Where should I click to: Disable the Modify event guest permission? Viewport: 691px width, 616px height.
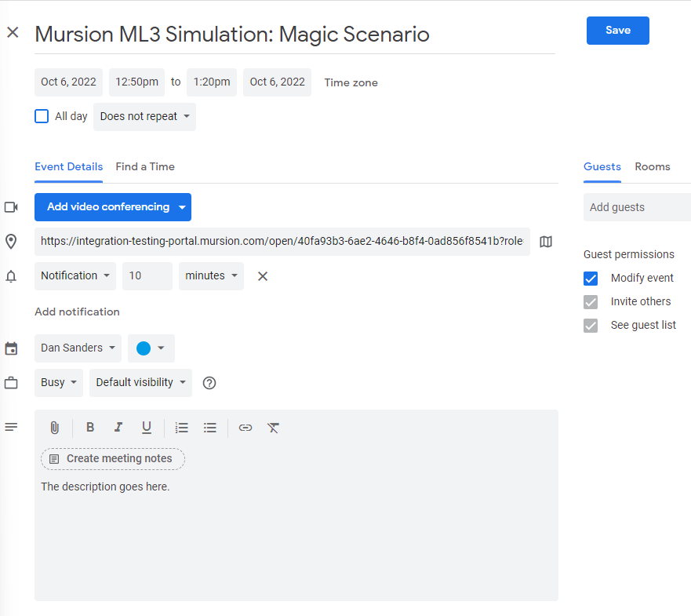[x=591, y=278]
